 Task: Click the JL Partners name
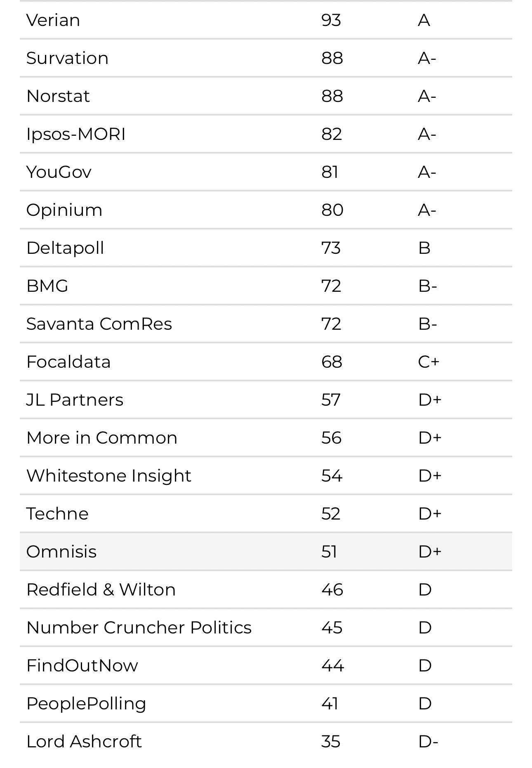coord(75,400)
